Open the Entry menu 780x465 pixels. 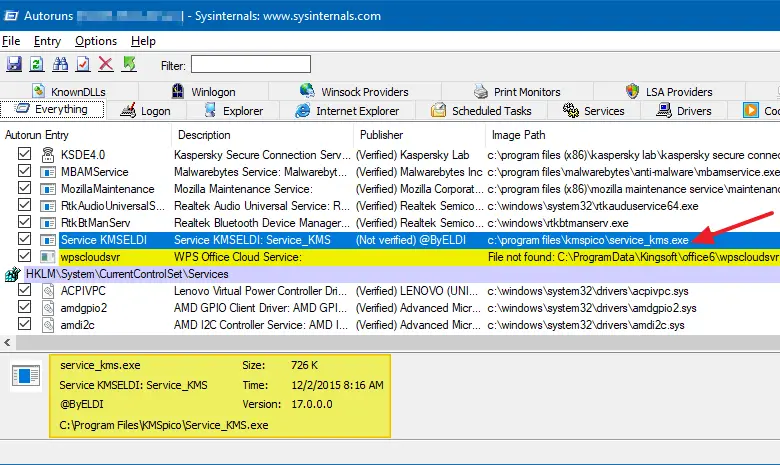[47, 41]
